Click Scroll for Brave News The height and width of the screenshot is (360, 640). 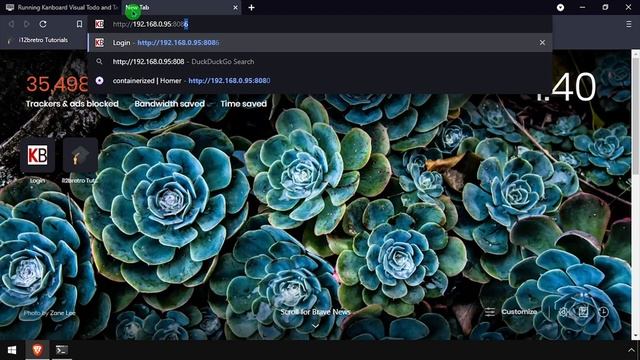(315, 312)
